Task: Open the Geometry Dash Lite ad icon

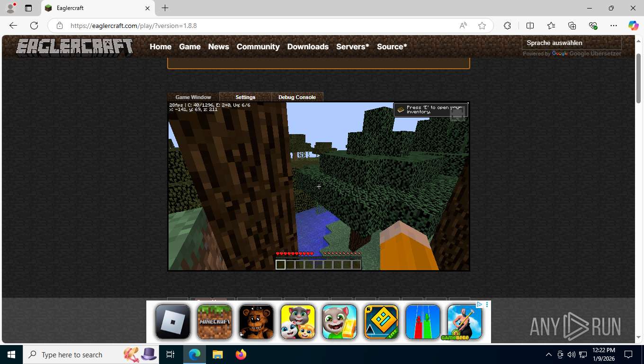Action: pos(381,322)
